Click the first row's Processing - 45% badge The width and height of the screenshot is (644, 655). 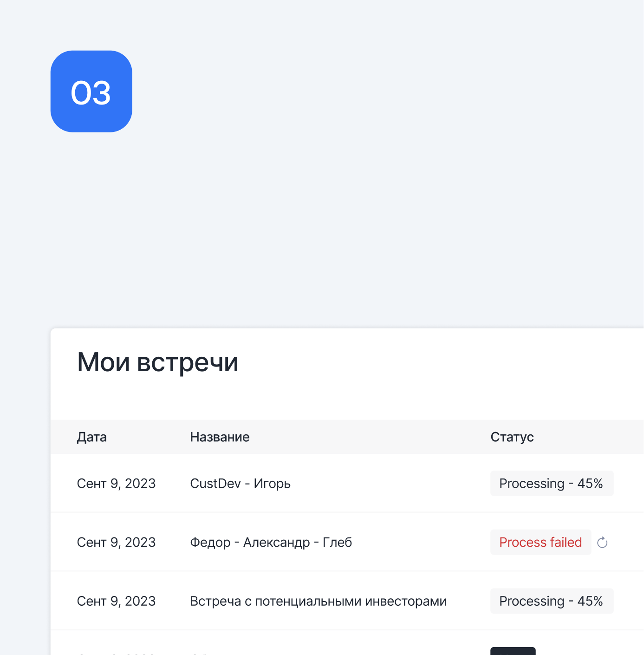(552, 484)
